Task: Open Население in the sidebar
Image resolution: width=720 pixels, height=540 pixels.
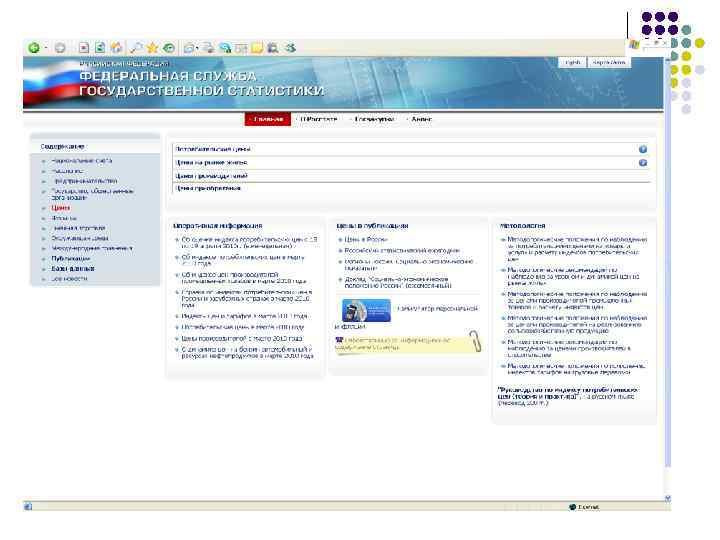Action: [x=67, y=171]
